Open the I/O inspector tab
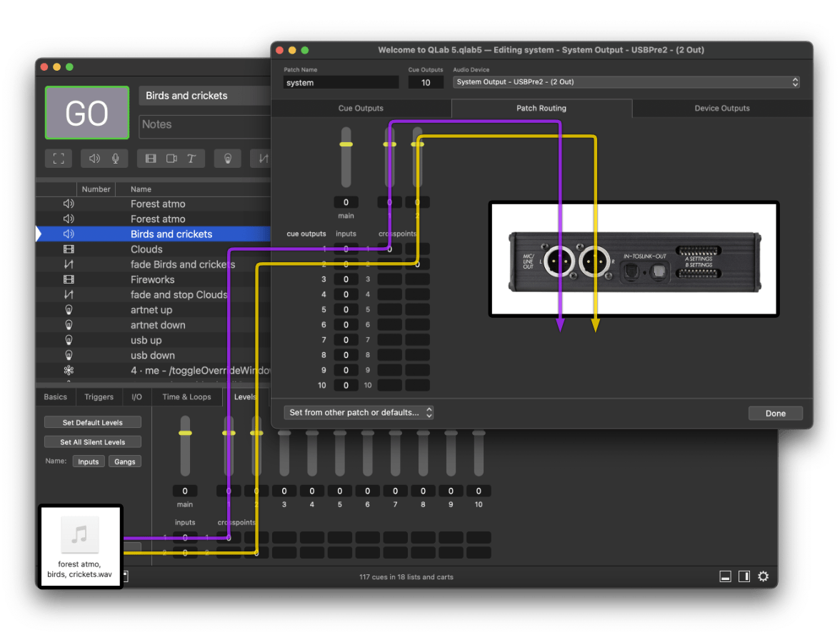 coord(136,397)
